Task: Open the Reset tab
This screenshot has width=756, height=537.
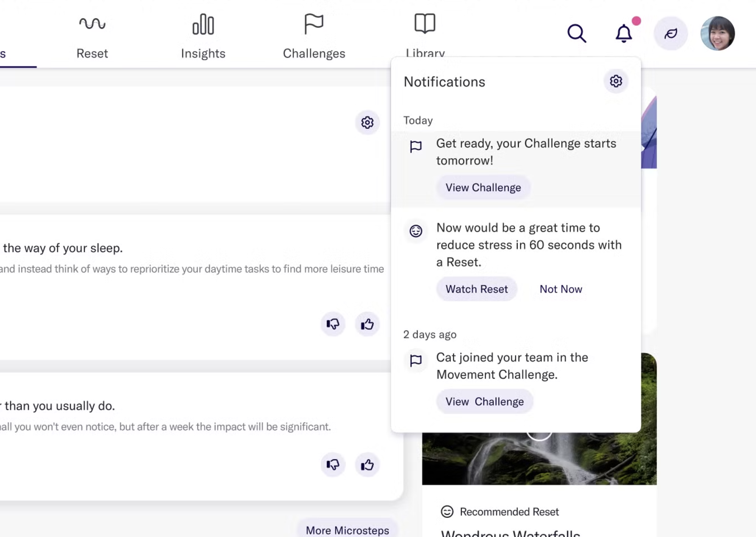Action: coord(92,37)
